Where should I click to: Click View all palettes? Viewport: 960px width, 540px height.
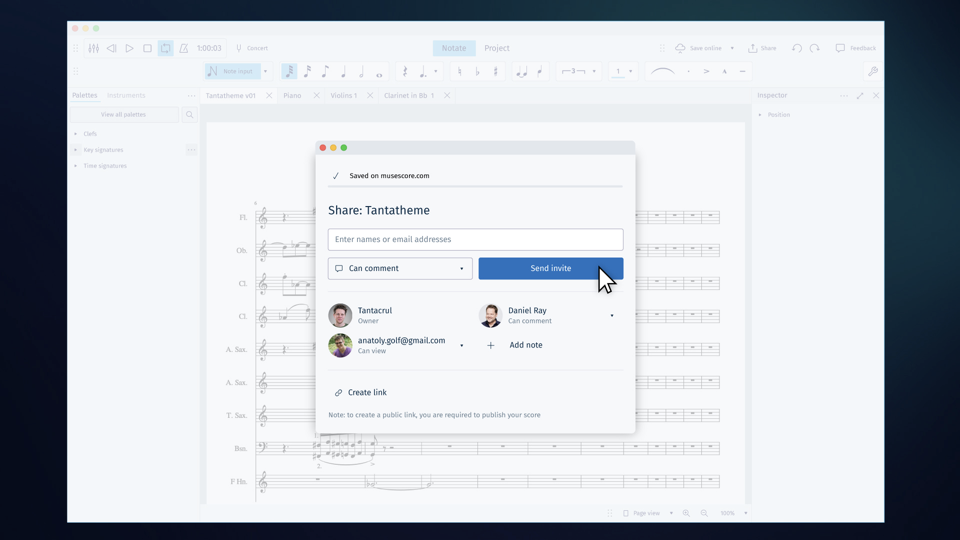pyautogui.click(x=124, y=114)
